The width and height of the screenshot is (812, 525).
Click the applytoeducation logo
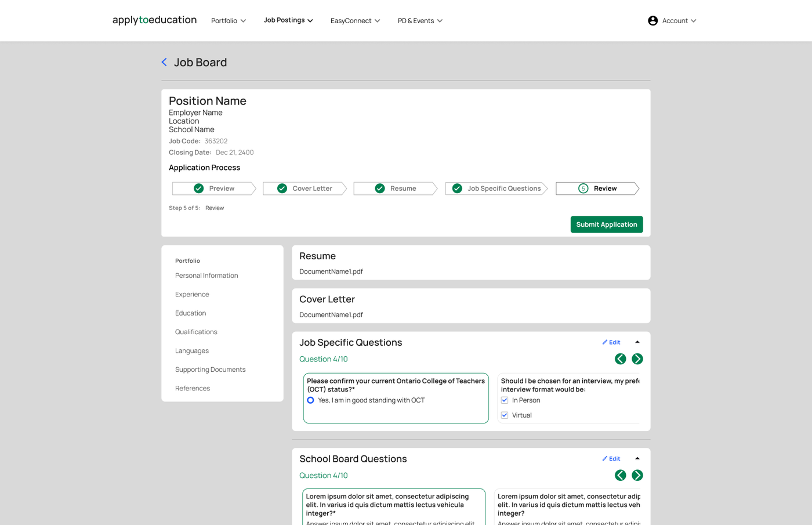pos(154,20)
